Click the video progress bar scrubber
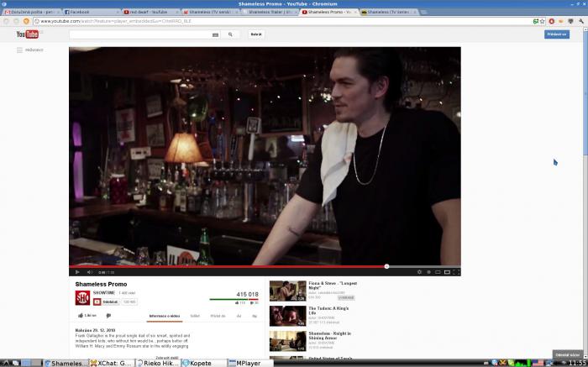 tap(386, 266)
